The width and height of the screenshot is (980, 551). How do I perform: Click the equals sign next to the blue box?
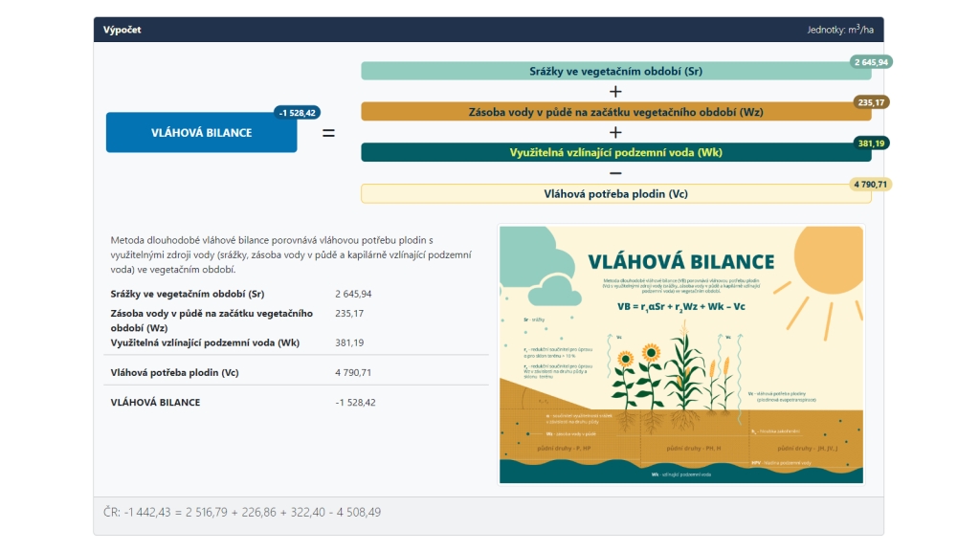(x=328, y=133)
